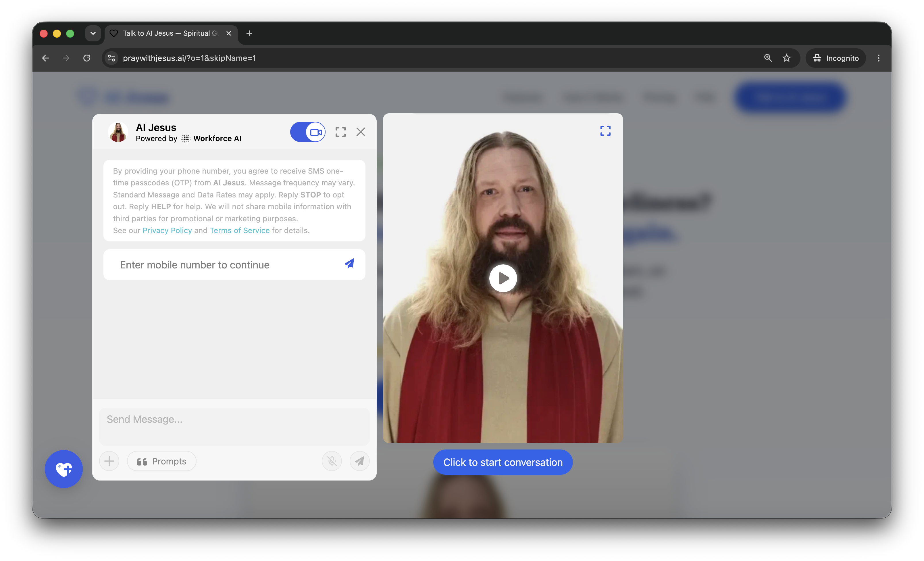Open the zoom magnifier icon in address bar

coord(768,58)
